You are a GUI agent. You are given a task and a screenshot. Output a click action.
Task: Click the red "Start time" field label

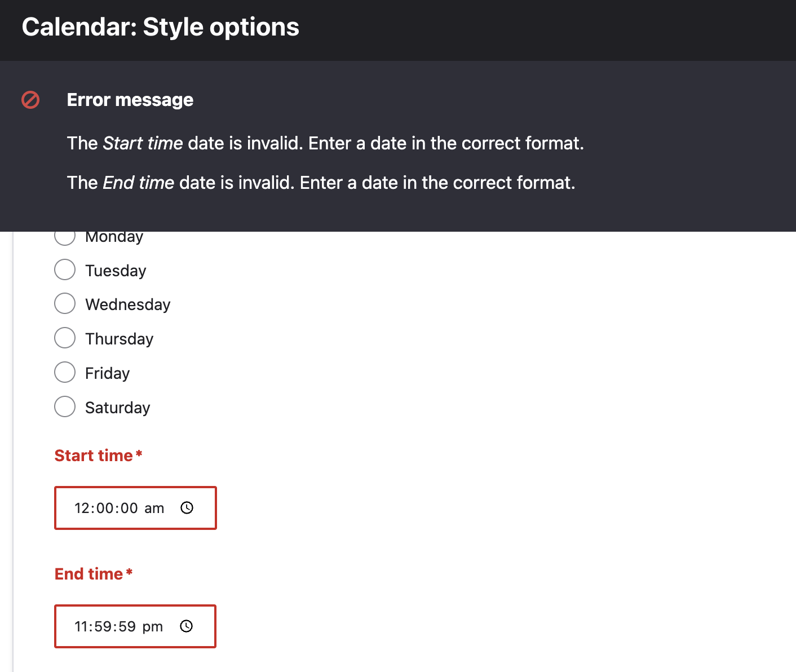tap(94, 456)
